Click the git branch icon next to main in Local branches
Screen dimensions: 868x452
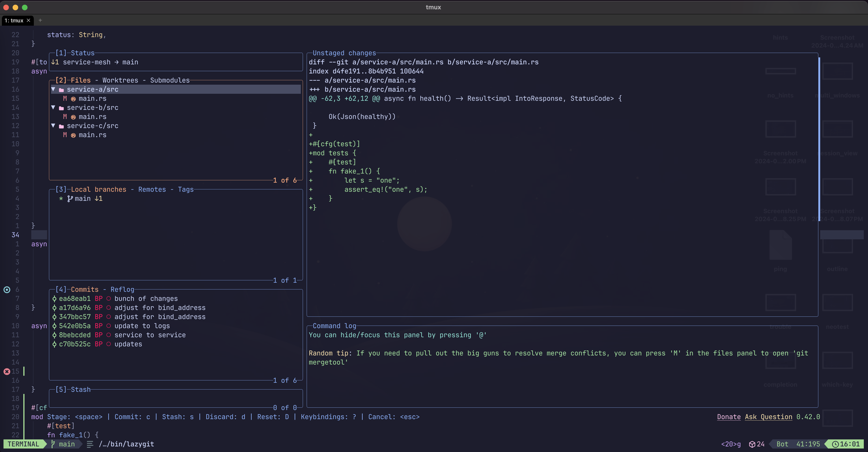pos(70,199)
